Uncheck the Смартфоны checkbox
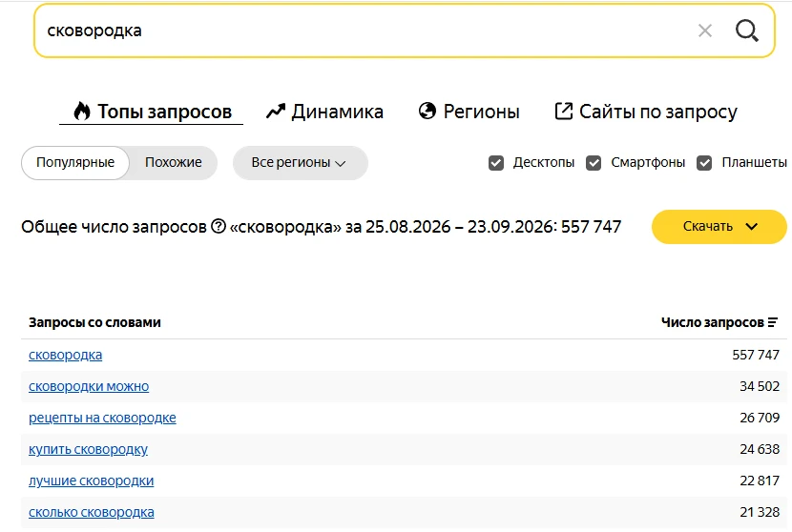792x532 pixels. (594, 163)
